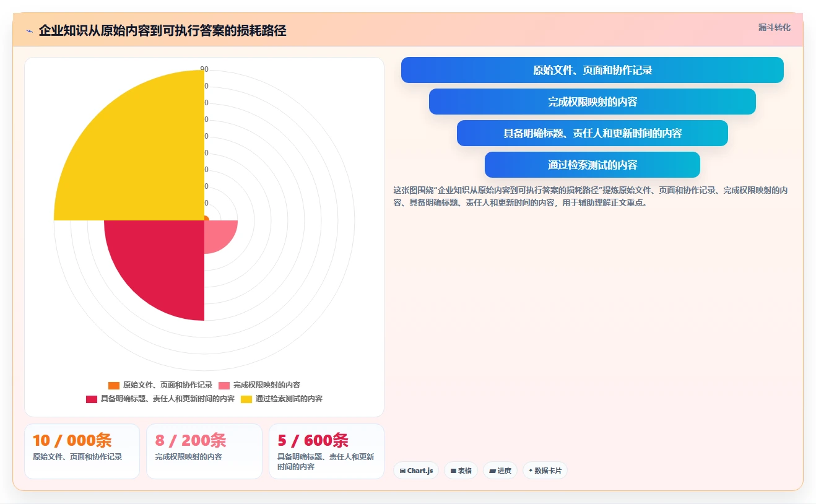The width and height of the screenshot is (816, 504).
Task: Toggle orange legend 原始文件、页面和协作记录
Action: pos(160,385)
